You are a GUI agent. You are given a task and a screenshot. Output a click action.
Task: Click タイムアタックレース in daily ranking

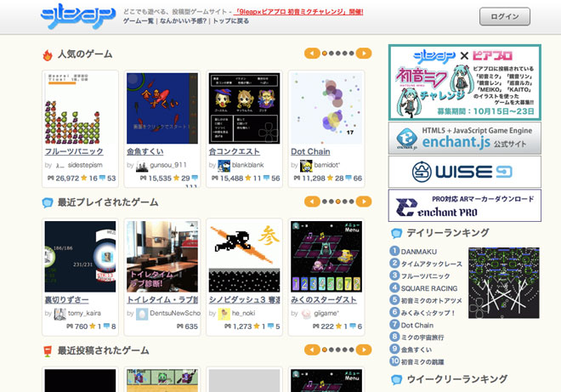431,264
